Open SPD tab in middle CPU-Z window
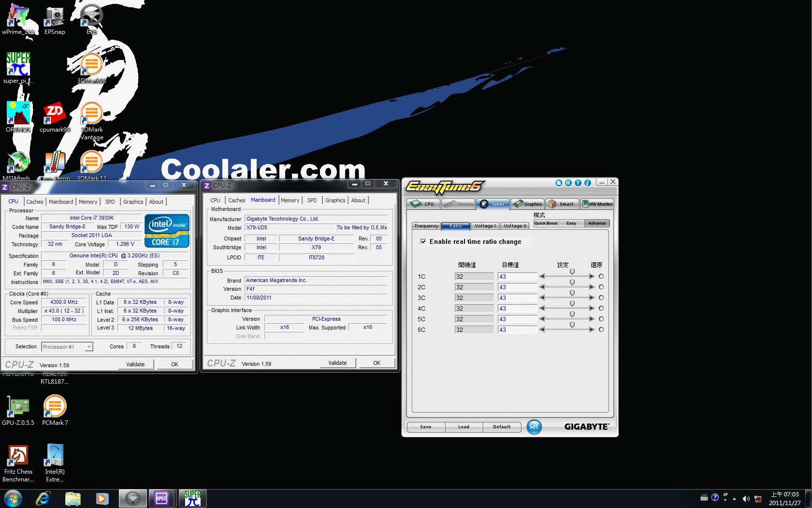Viewport: 812px width, 508px height. (x=312, y=200)
